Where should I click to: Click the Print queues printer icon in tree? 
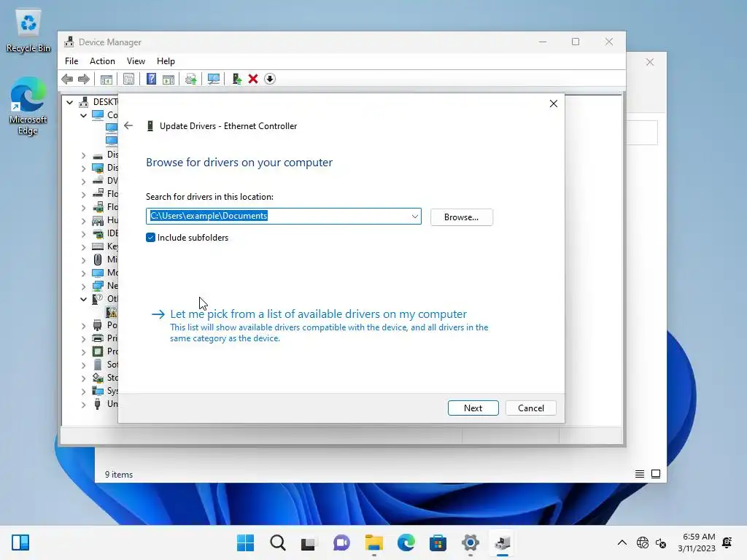click(98, 338)
